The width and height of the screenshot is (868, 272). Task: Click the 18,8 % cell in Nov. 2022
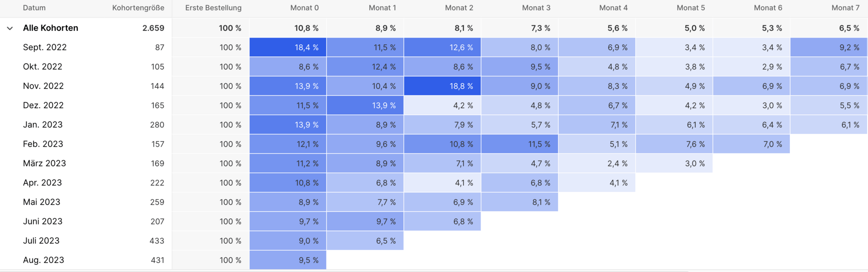pos(442,86)
